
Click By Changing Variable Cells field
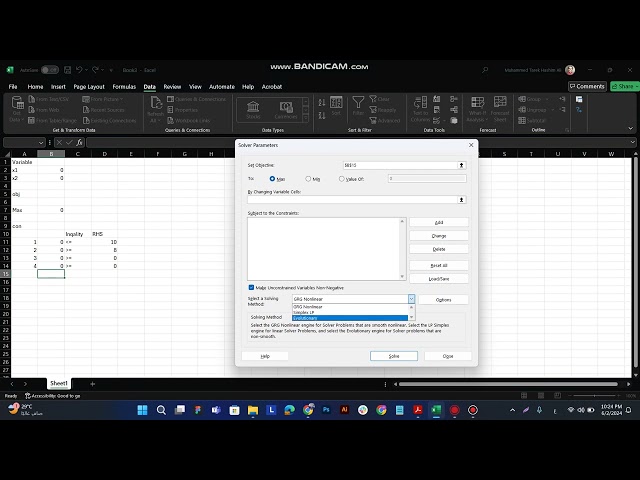[x=352, y=200]
